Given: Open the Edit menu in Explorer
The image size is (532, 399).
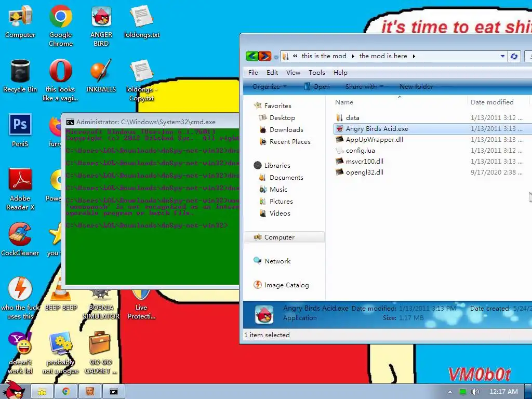Looking at the screenshot, I should pos(272,73).
